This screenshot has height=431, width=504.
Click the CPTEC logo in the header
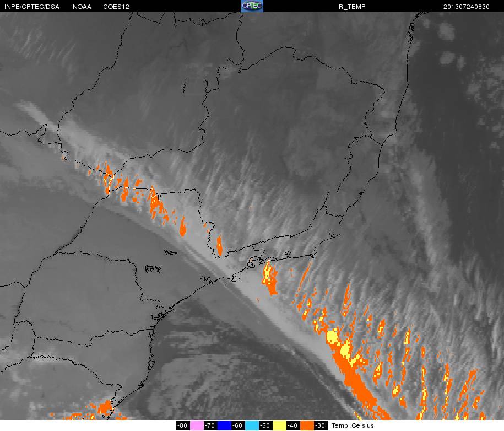(252, 6)
